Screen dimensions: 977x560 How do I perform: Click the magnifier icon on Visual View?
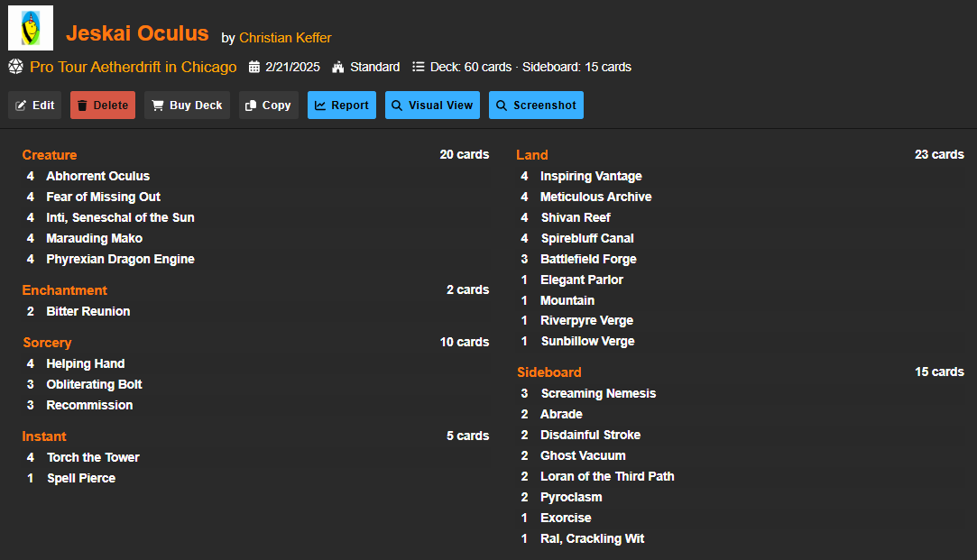(397, 106)
